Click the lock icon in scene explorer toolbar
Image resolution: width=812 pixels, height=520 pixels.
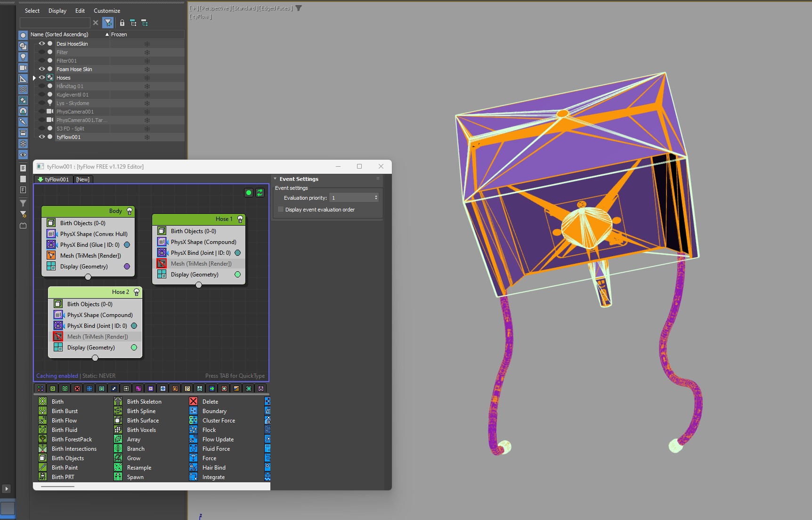click(x=122, y=23)
